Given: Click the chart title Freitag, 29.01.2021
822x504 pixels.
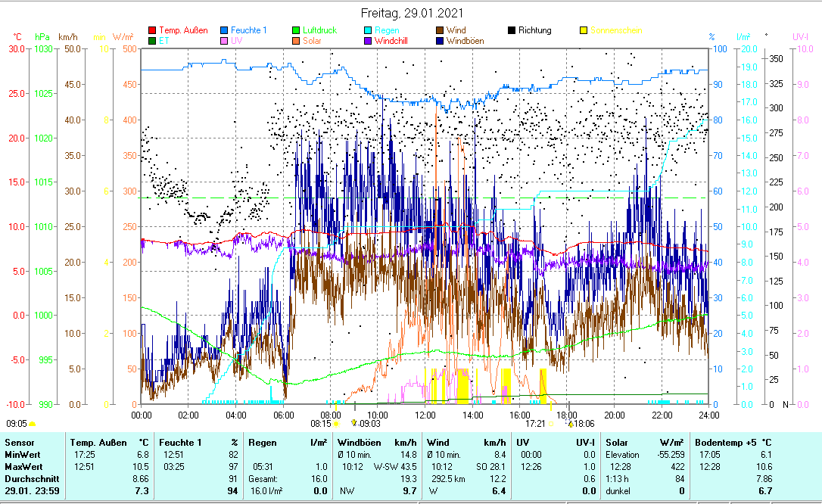Looking at the screenshot, I should click(x=412, y=14).
